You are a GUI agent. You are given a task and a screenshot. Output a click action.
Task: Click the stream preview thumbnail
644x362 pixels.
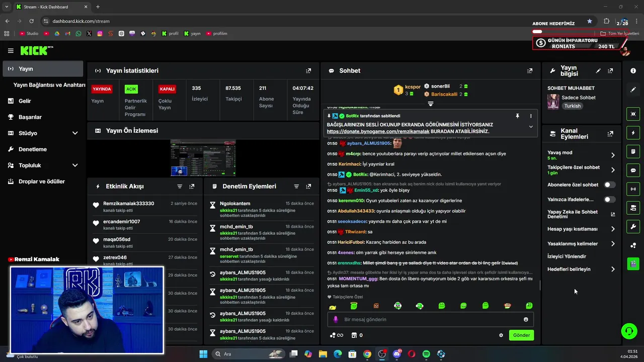[203, 158]
